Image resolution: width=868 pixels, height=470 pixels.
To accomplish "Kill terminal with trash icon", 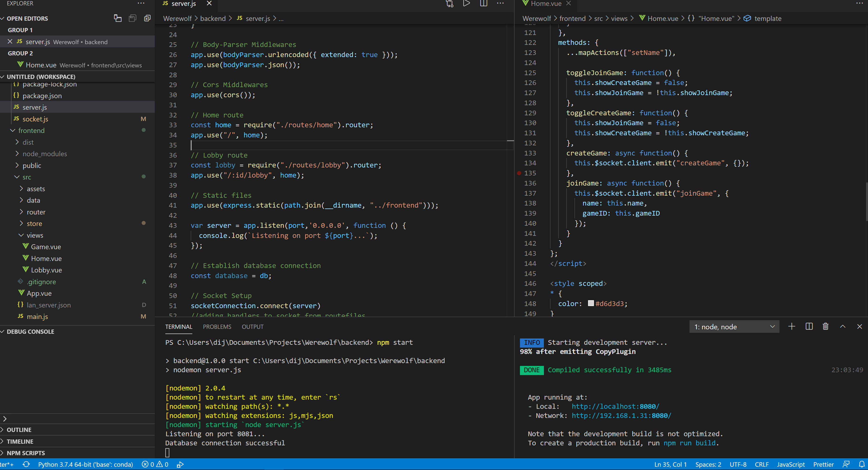I will click(825, 326).
